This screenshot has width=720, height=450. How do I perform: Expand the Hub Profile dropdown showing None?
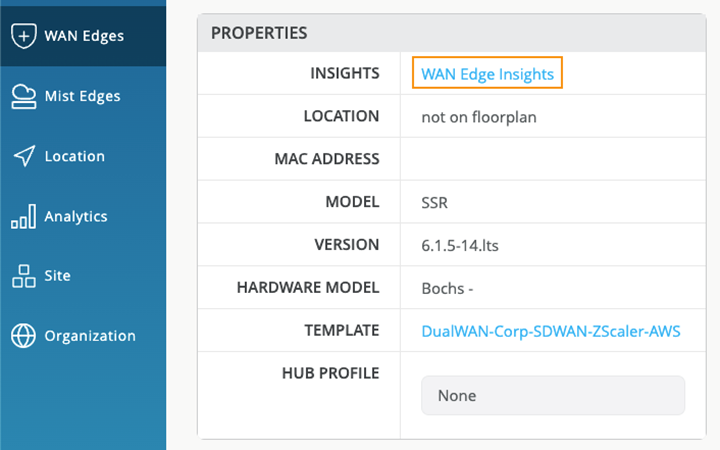click(552, 395)
